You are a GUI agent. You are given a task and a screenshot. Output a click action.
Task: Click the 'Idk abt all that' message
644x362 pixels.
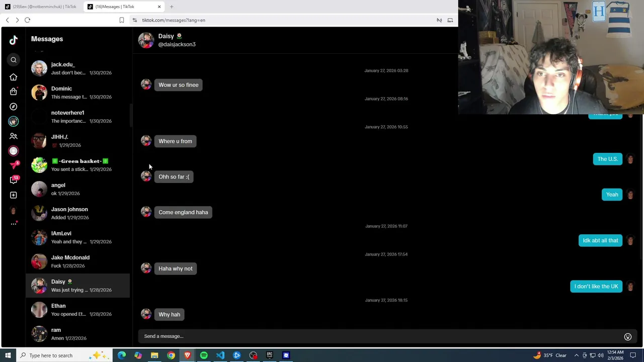tap(600, 240)
